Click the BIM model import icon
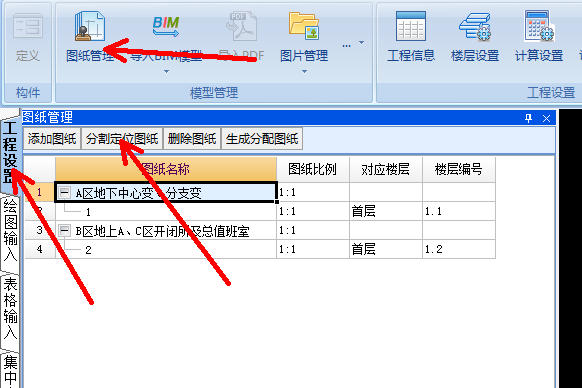The width and height of the screenshot is (582, 388). (166, 26)
